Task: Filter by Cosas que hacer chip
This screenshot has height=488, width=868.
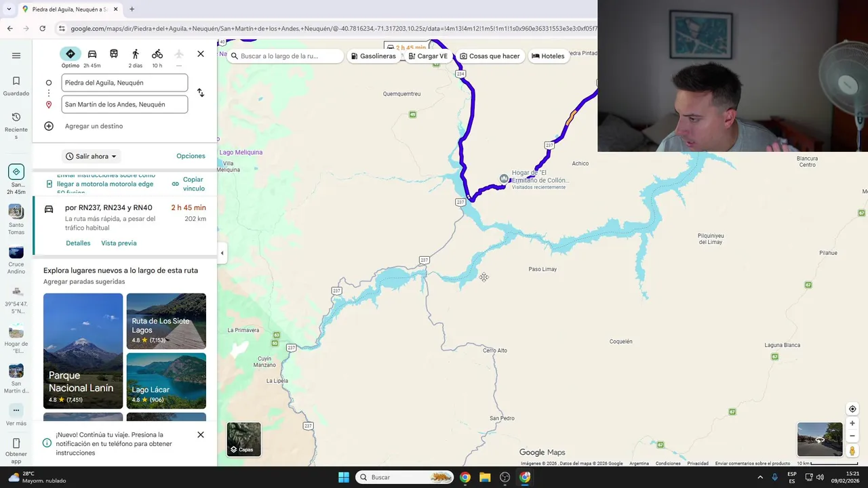Action: click(490, 56)
